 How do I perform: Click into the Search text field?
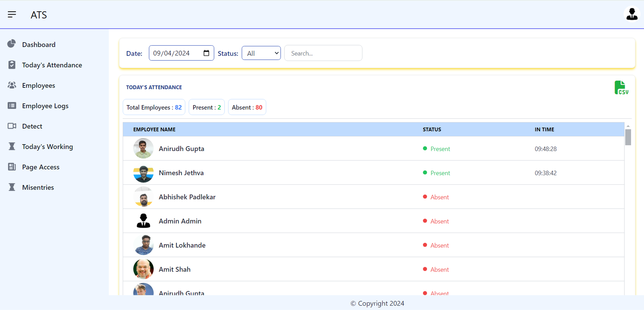(x=323, y=53)
